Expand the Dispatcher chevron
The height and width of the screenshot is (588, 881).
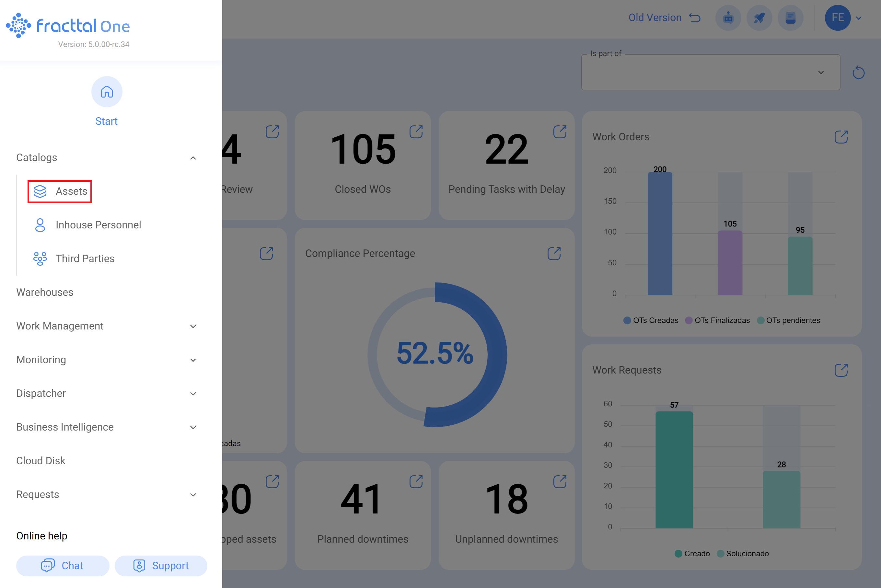(x=193, y=394)
